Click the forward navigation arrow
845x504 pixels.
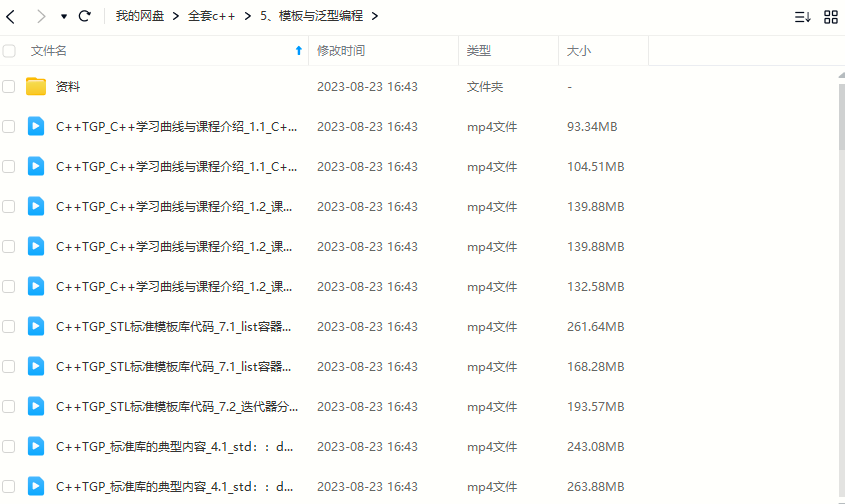(40, 16)
